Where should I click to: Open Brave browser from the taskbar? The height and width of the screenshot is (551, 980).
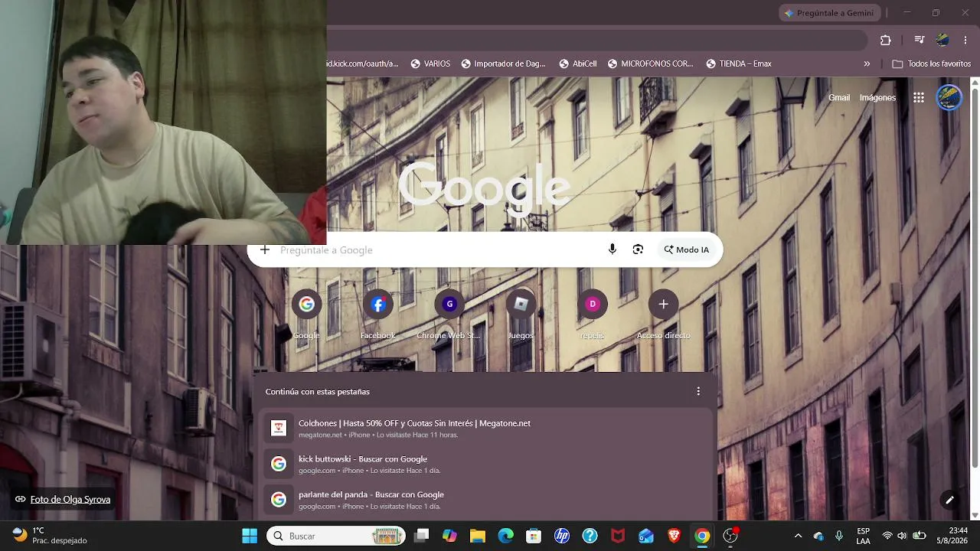pyautogui.click(x=674, y=536)
